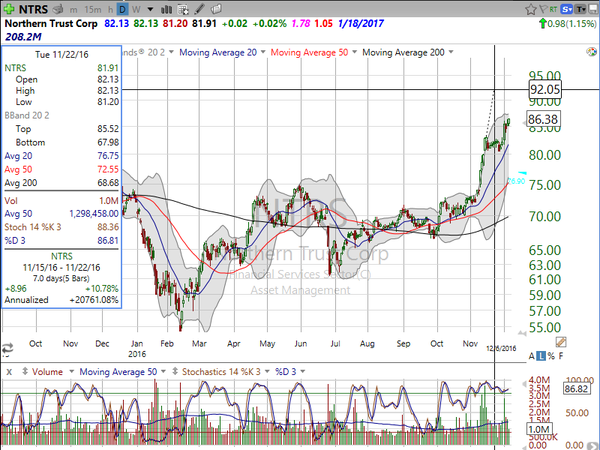Click the Moving Average 20 label
This screenshot has width=600, height=450.
pos(218,52)
